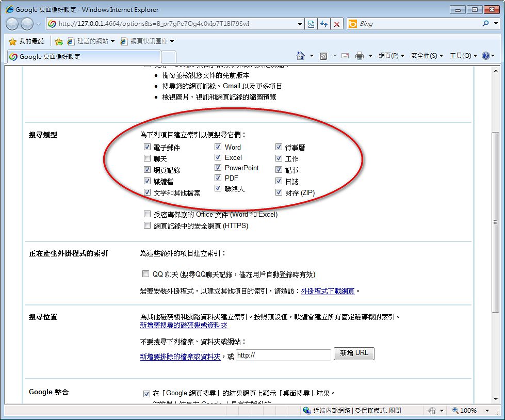This screenshot has height=420, width=505.
Task: Open 網頁快訊圖庫 favorites link
Action: (x=147, y=41)
